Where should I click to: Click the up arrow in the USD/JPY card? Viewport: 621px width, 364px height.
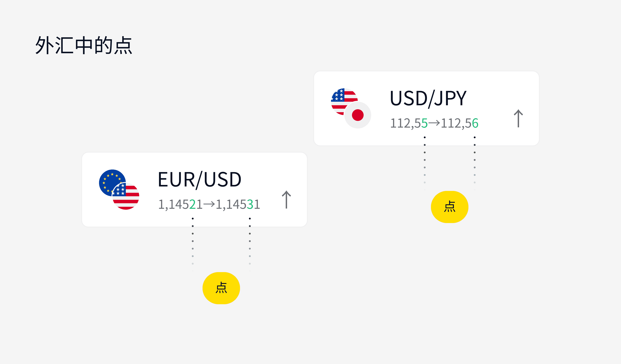(518, 118)
